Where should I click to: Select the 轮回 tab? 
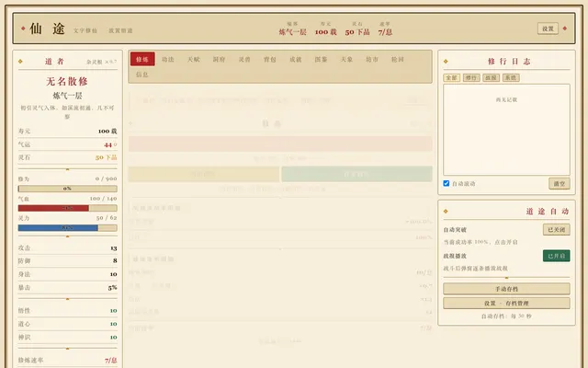pos(398,59)
